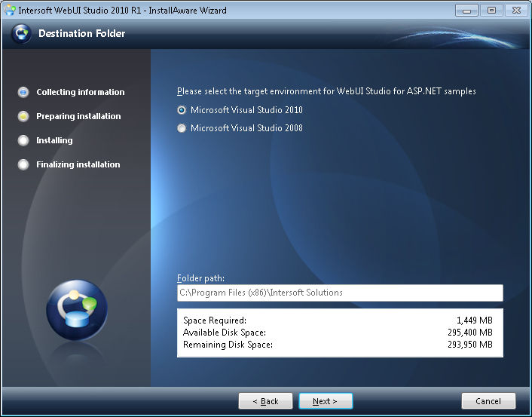Click the Space Required label
Screen dimensions: 532x417
pyautogui.click(x=215, y=320)
